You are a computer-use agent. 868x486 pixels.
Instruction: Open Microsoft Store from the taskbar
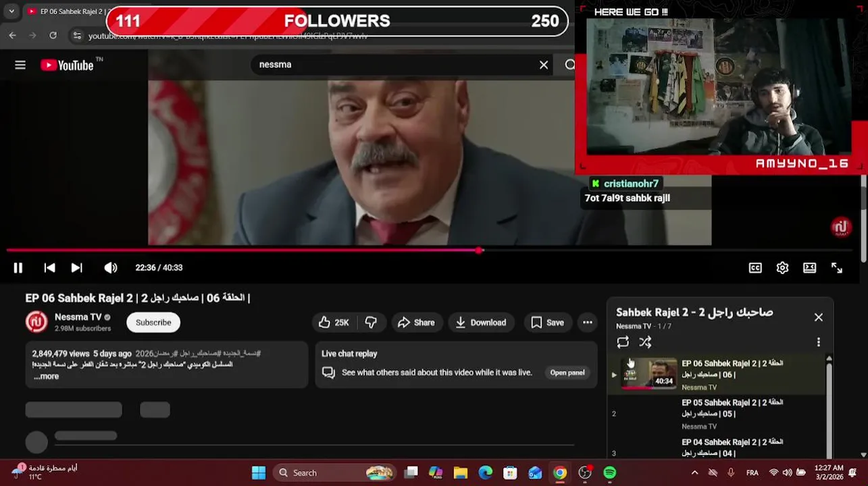click(510, 473)
